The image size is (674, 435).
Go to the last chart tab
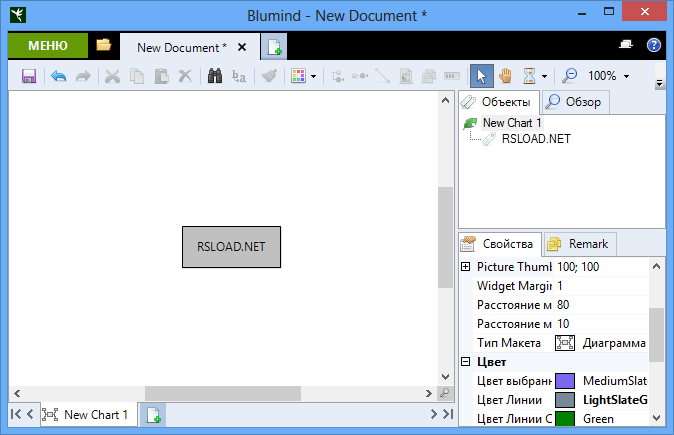click(448, 414)
